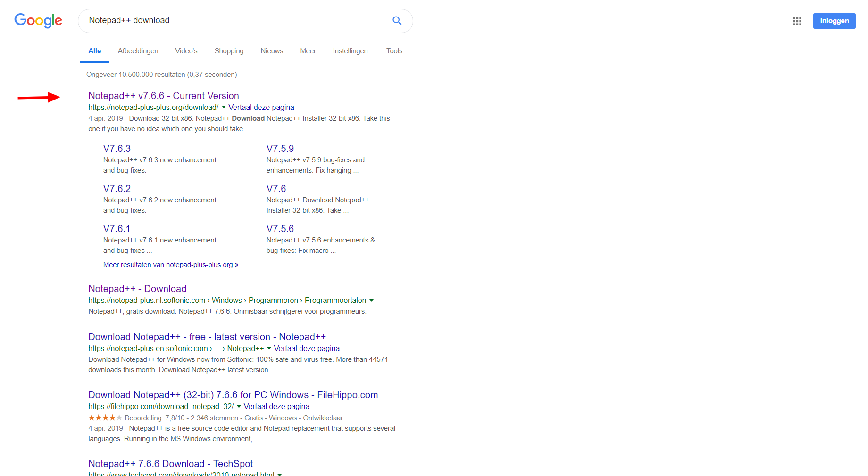Open the V7.5.6 sitelink
Image resolution: width=868 pixels, height=476 pixels.
pyautogui.click(x=280, y=229)
